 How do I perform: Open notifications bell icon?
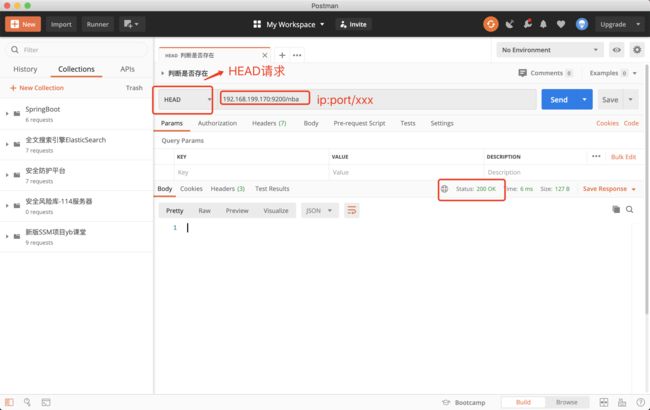[x=543, y=24]
